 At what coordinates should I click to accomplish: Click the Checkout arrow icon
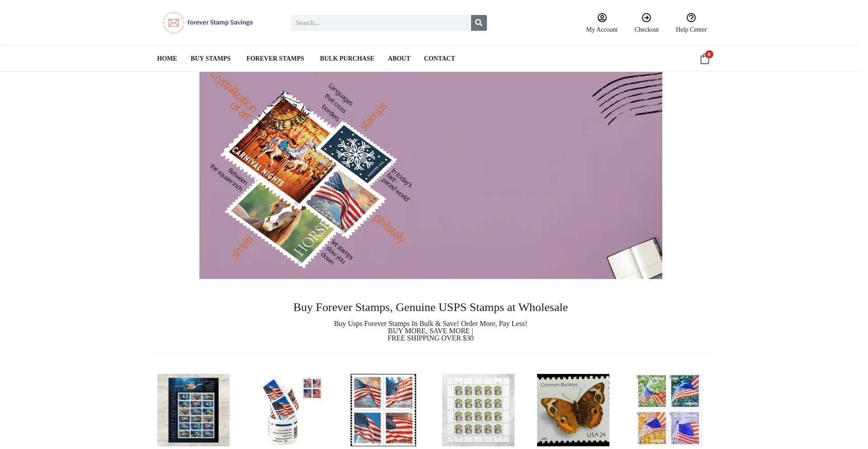646,18
